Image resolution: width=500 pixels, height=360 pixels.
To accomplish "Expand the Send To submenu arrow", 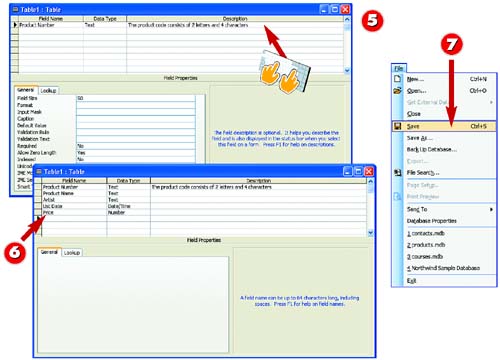I will (x=491, y=209).
